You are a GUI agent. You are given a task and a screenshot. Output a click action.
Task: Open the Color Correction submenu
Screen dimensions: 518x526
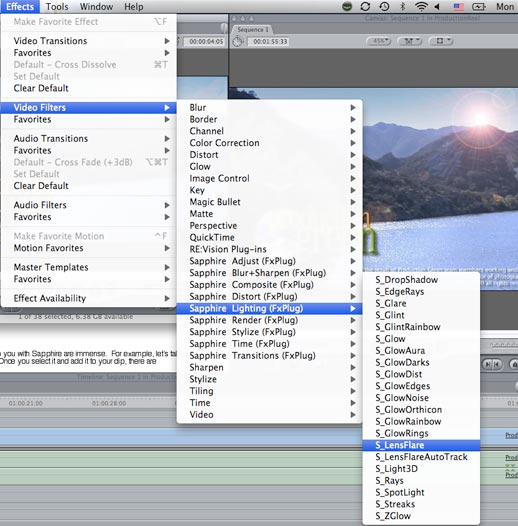click(269, 143)
